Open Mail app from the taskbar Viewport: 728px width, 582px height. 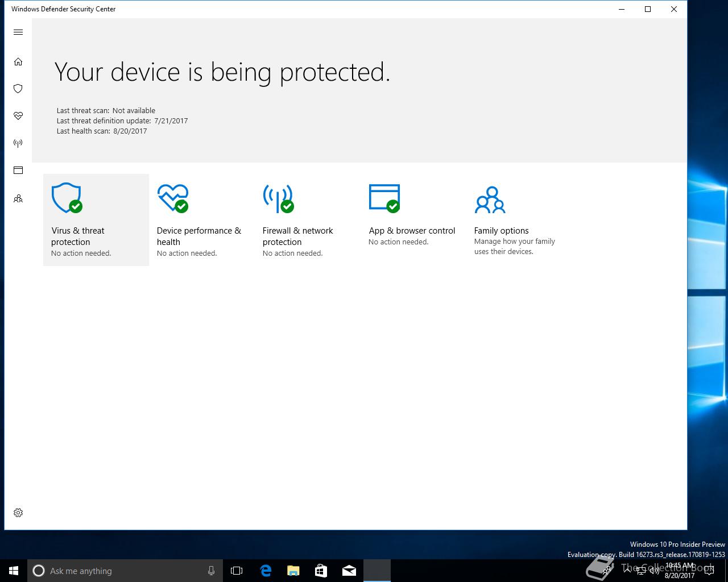coord(349,571)
